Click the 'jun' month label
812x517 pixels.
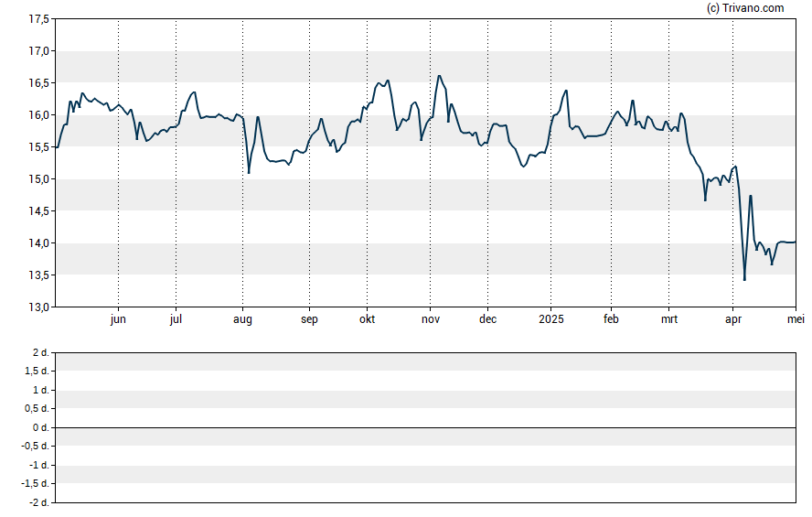tap(118, 319)
